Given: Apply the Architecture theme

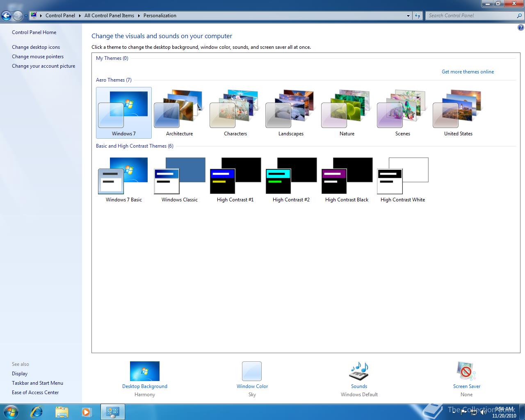Looking at the screenshot, I should pyautogui.click(x=179, y=113).
